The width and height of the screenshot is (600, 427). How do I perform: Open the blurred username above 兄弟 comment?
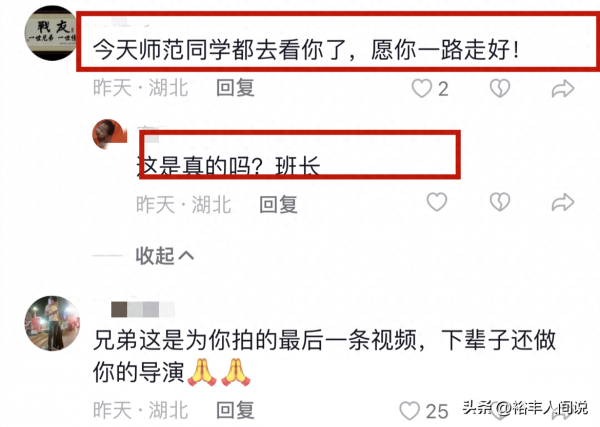143,310
